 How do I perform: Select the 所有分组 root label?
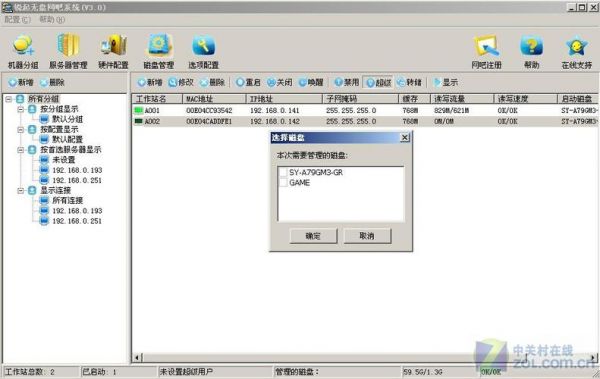[x=44, y=99]
